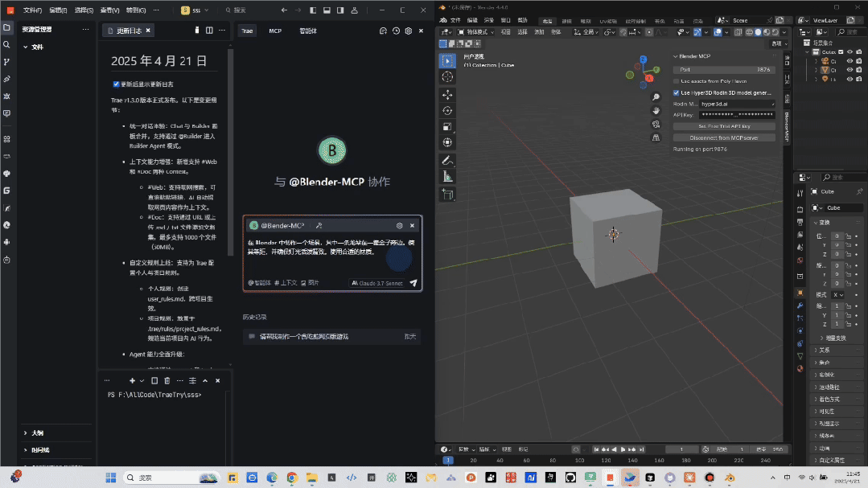Enable Use assets from Poly Haven

676,81
